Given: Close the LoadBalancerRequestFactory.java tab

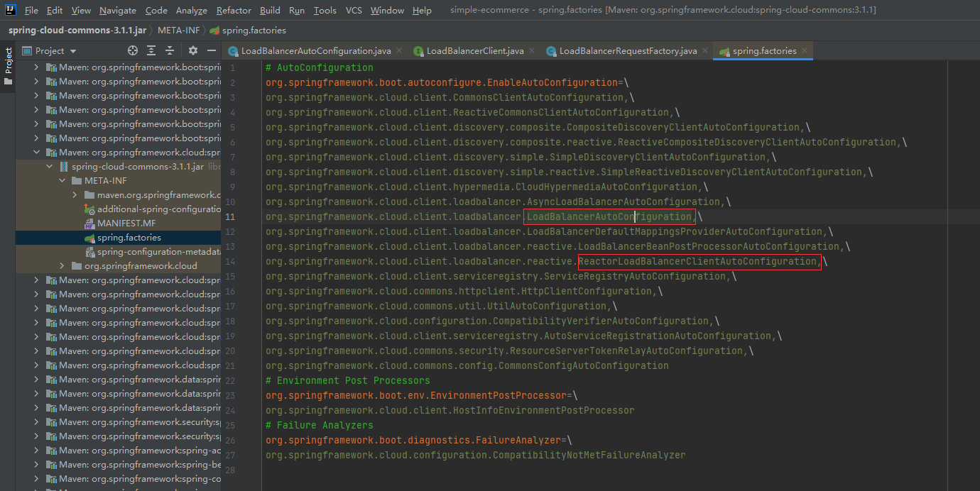Looking at the screenshot, I should [704, 50].
